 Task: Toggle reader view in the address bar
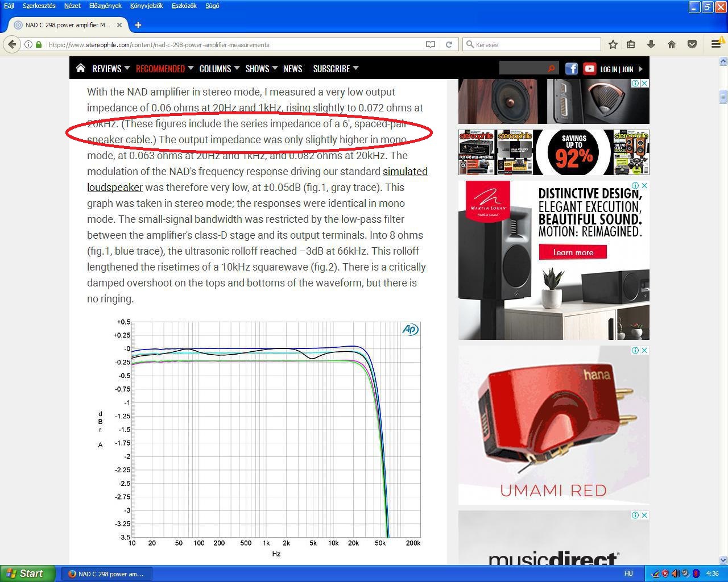[431, 44]
